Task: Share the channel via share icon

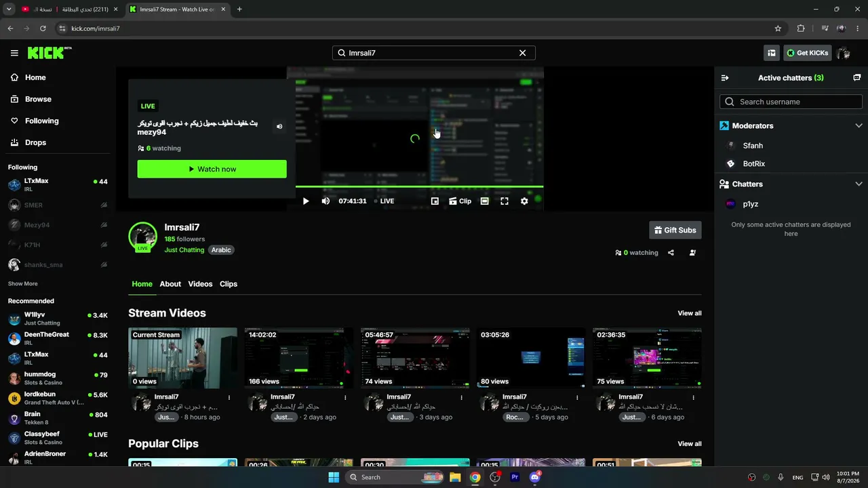Action: tap(671, 253)
